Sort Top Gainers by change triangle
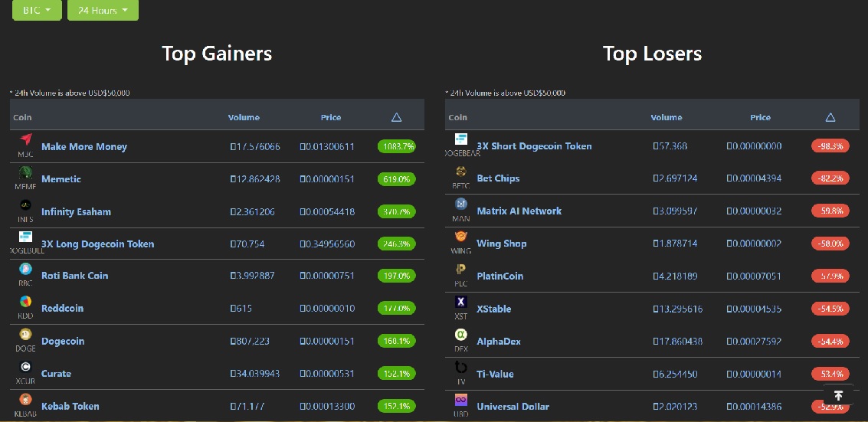 396,117
